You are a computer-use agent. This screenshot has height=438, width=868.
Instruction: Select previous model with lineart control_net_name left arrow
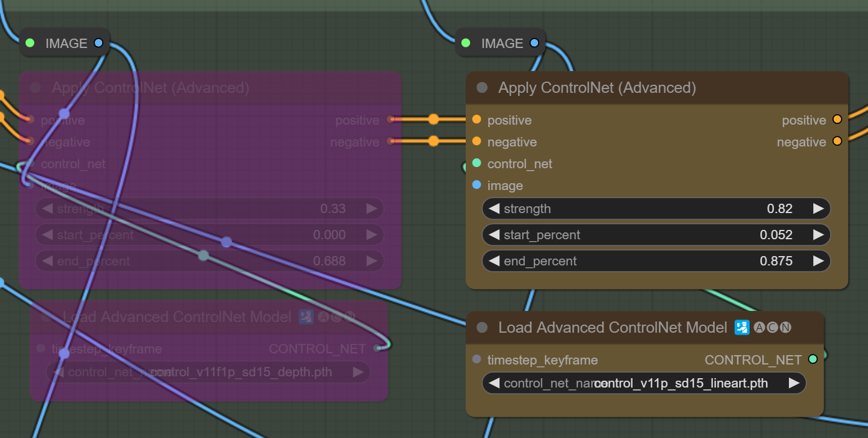point(494,383)
